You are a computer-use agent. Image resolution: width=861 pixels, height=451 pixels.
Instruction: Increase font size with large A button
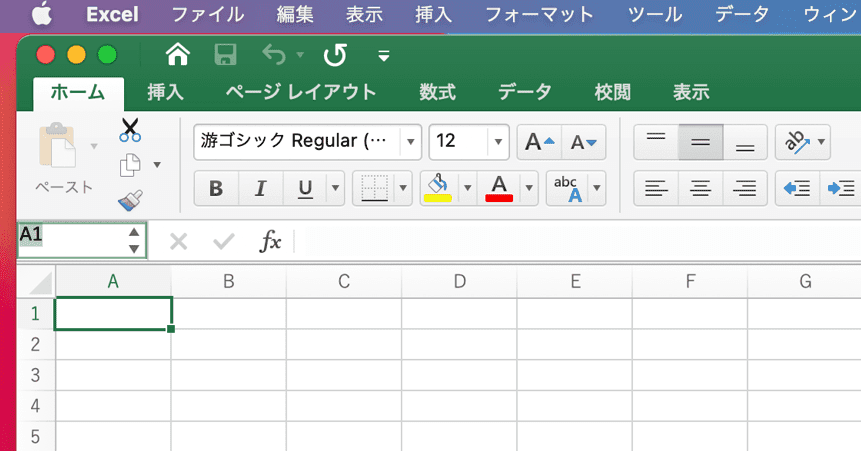[539, 142]
